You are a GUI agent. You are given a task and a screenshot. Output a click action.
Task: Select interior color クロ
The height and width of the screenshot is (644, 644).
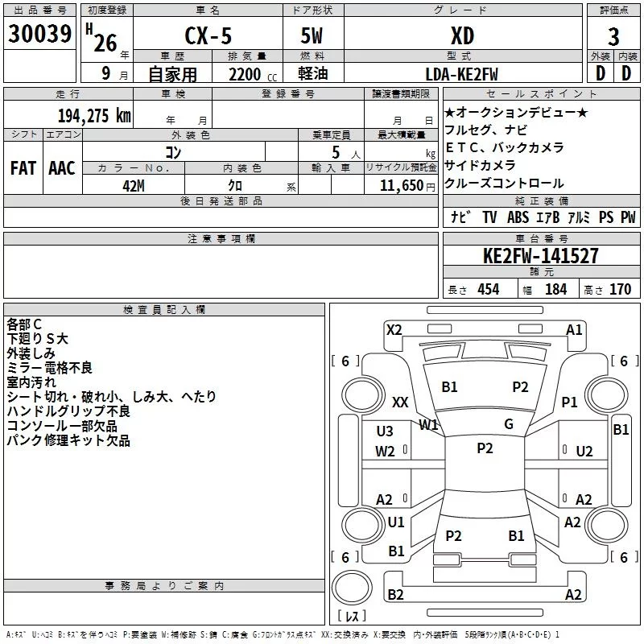[x=235, y=186]
